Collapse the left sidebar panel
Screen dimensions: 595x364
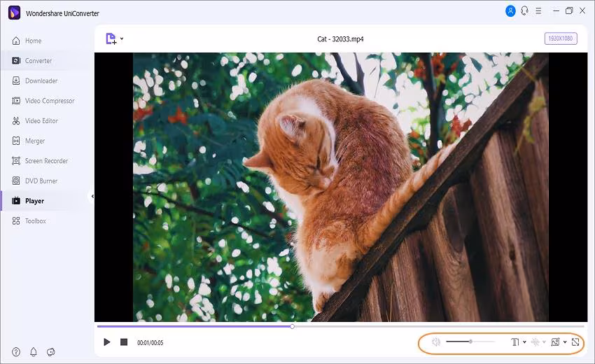point(92,196)
